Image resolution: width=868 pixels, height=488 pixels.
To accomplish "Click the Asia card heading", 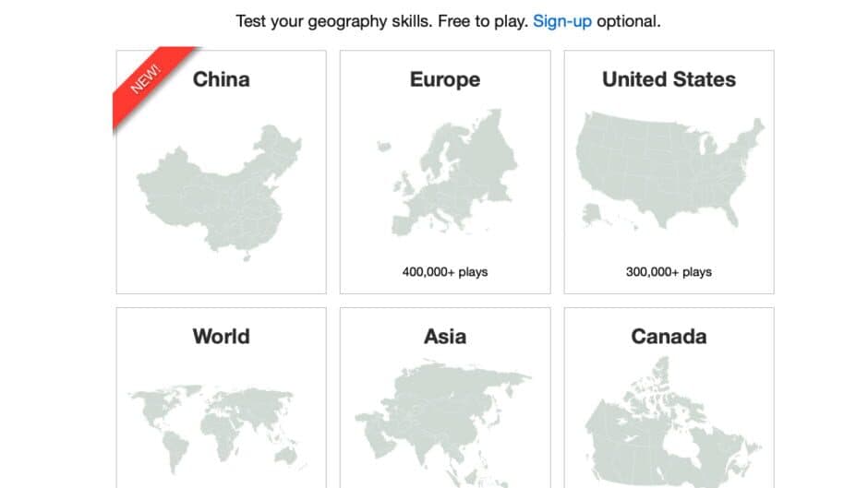I will pos(445,336).
